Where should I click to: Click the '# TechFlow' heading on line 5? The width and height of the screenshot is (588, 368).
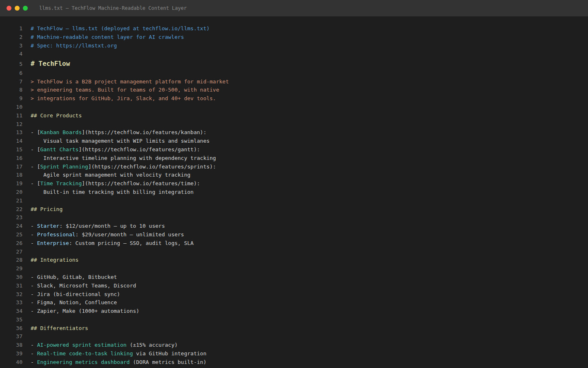[50, 64]
